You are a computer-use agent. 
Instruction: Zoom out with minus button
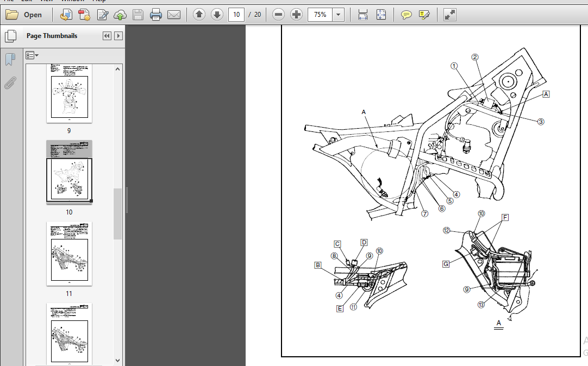pyautogui.click(x=278, y=15)
